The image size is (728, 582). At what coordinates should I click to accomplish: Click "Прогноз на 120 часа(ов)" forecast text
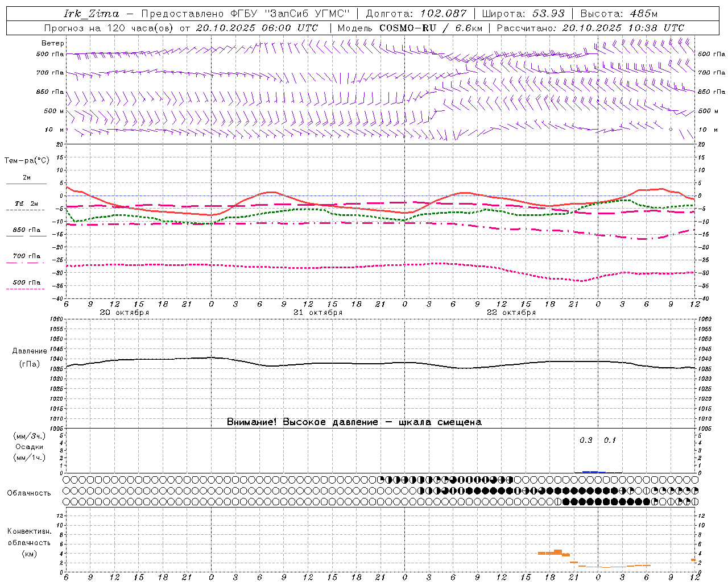(109, 28)
